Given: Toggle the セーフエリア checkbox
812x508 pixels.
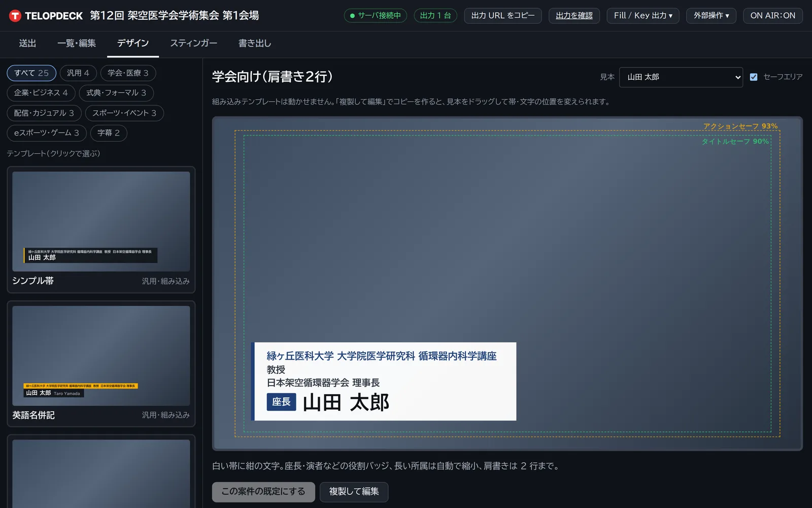Looking at the screenshot, I should pos(754,77).
